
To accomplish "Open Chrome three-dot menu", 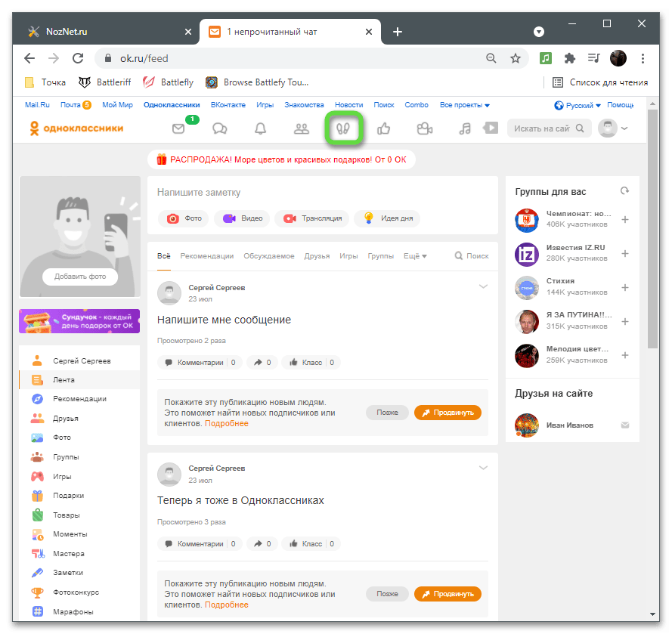I will [x=643, y=58].
